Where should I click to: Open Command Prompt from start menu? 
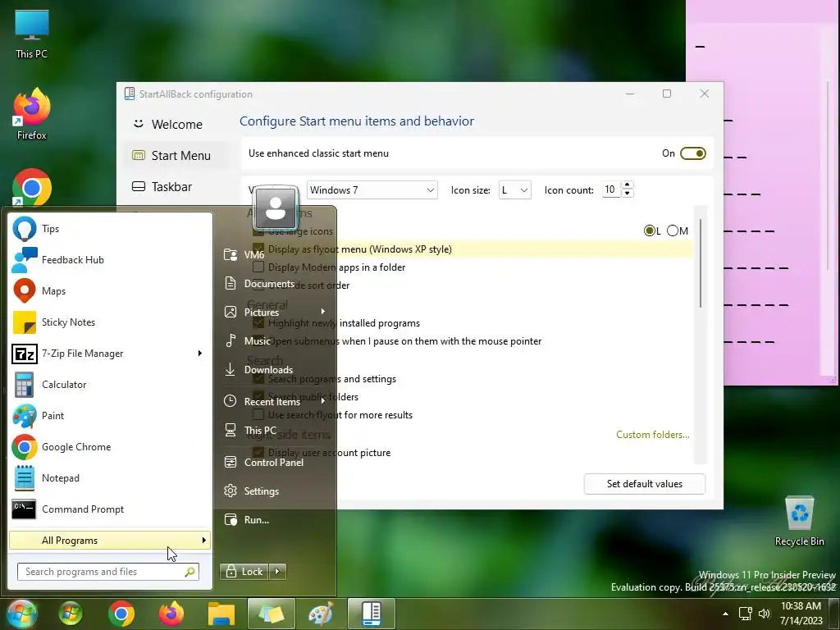pyautogui.click(x=110, y=509)
